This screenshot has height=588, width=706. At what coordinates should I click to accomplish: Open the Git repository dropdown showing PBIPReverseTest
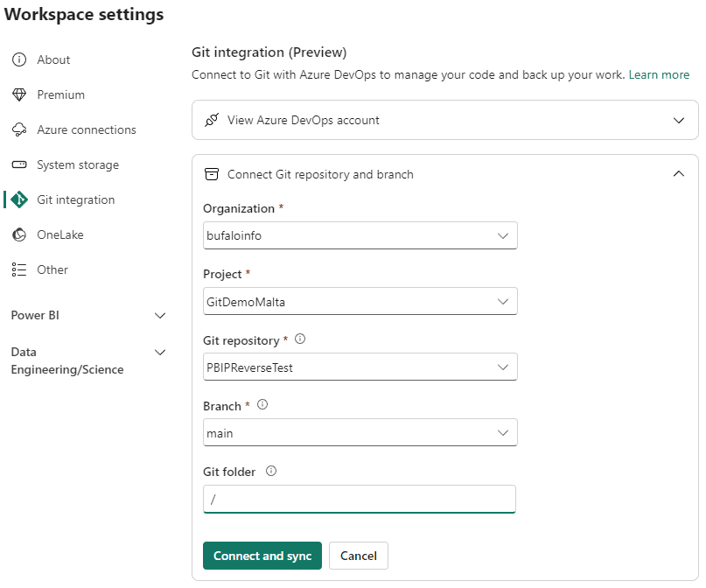pyautogui.click(x=360, y=367)
